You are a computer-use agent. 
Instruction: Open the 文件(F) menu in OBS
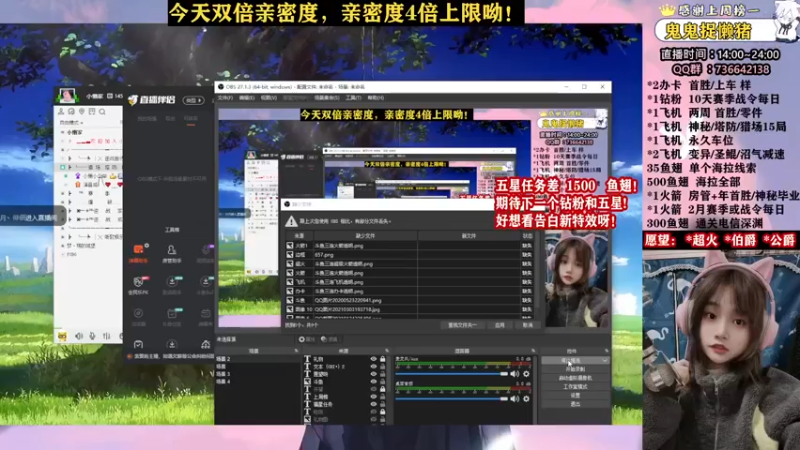(x=225, y=97)
